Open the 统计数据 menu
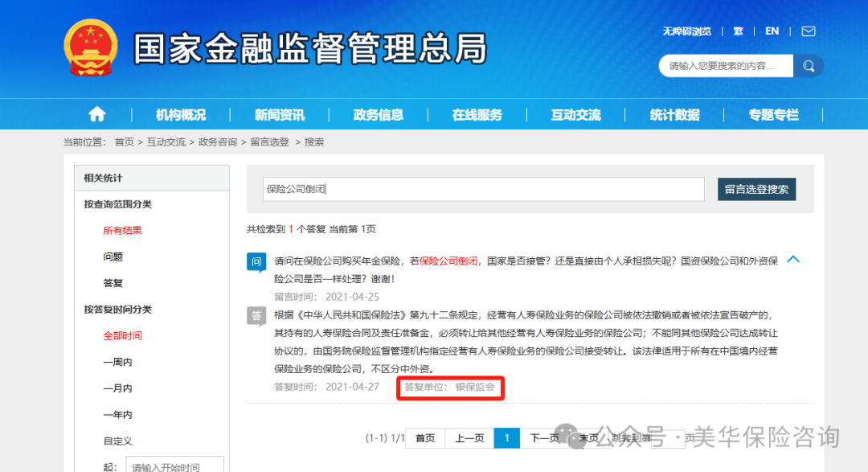Screen dimensions: 868x472 674,114
